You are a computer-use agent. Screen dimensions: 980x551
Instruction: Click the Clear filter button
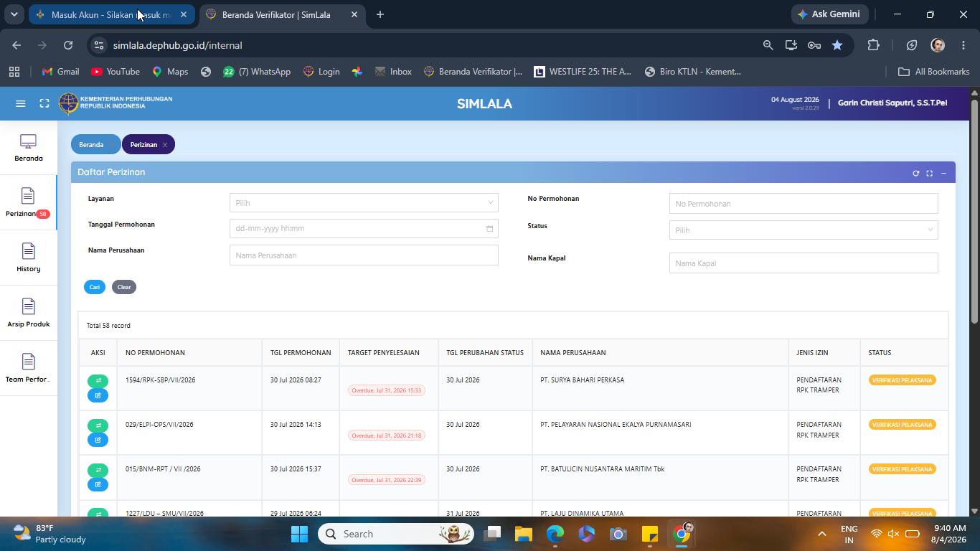click(124, 287)
